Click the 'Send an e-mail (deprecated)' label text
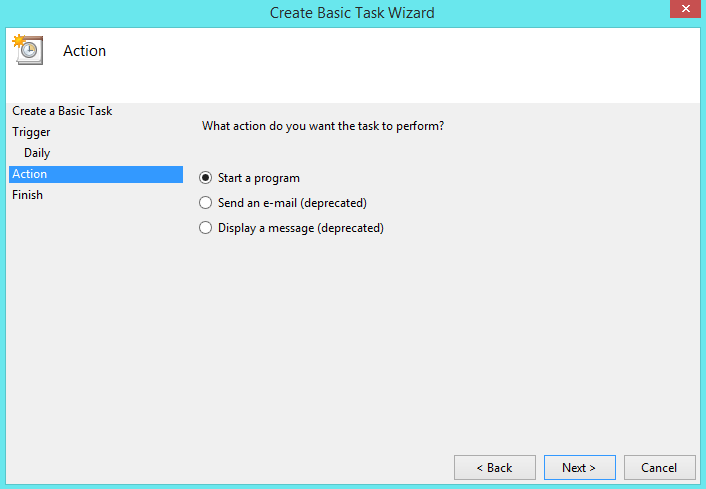 (x=292, y=203)
